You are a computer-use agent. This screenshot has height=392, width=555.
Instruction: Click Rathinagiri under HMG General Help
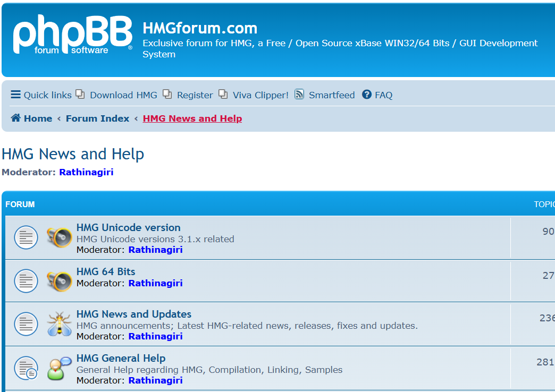pyautogui.click(x=155, y=381)
